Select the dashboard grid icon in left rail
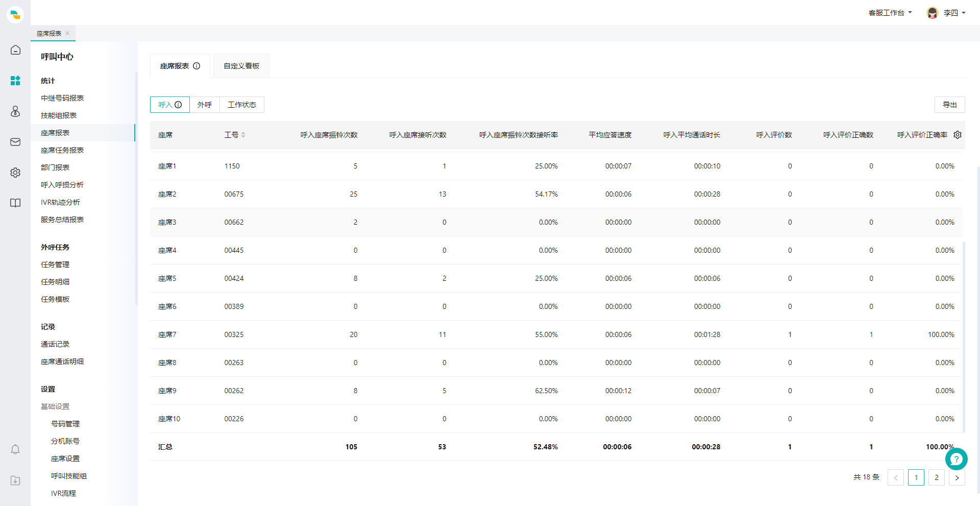Viewport: 980px width, 506px height. tap(15, 81)
